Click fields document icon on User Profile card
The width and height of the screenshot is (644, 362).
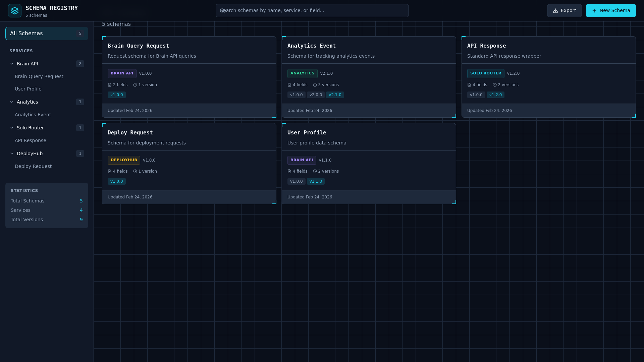(x=289, y=171)
